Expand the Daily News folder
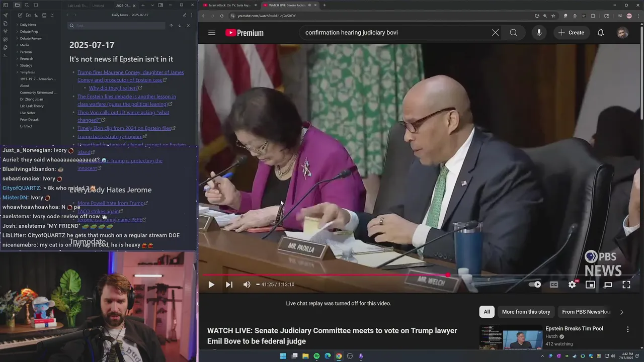Image resolution: width=644 pixels, height=362 pixels. click(x=28, y=25)
